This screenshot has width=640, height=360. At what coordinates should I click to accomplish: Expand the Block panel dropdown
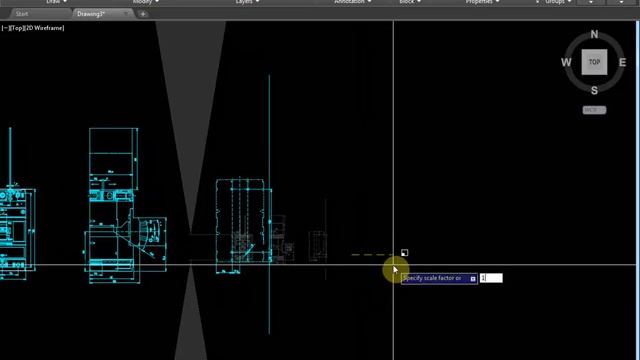(x=410, y=2)
